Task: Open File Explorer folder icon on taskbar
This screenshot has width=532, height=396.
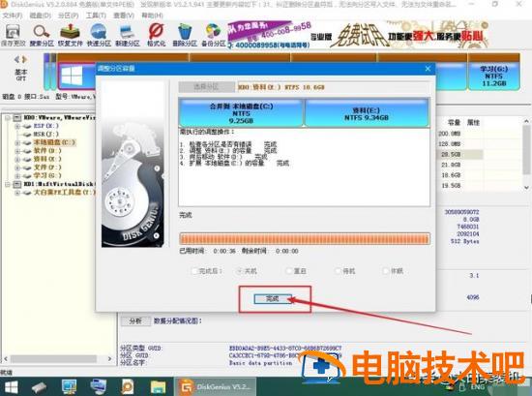Action: click(158, 387)
